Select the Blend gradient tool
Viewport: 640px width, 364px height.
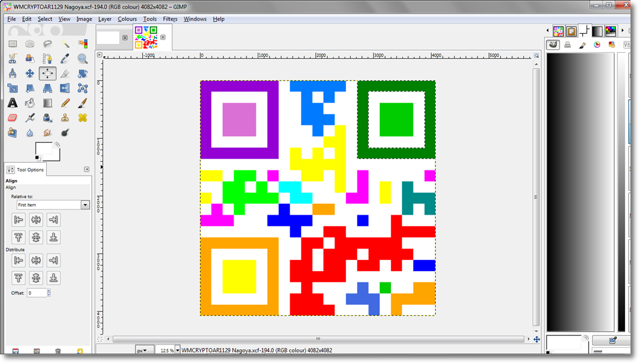pos(47,103)
